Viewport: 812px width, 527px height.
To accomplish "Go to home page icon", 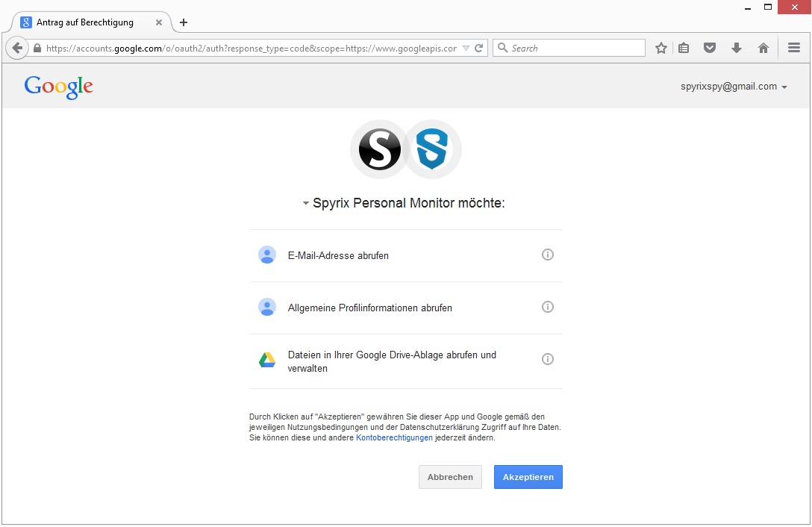I will (763, 49).
